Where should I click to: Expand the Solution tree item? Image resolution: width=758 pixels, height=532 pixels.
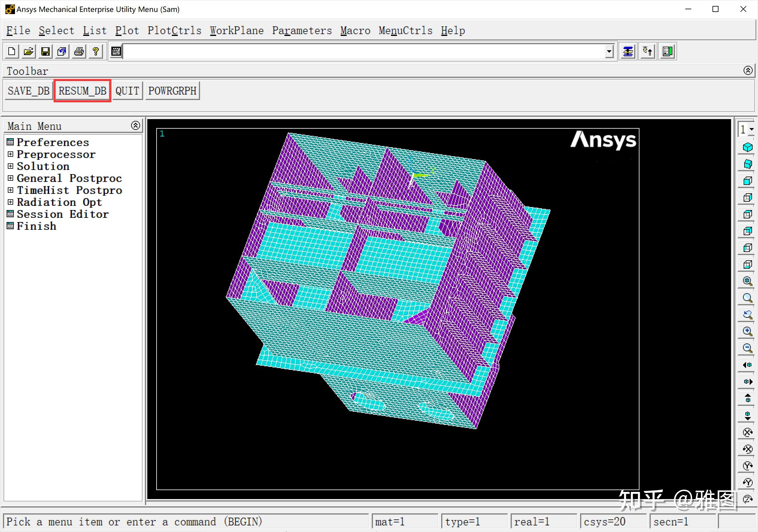click(x=10, y=166)
